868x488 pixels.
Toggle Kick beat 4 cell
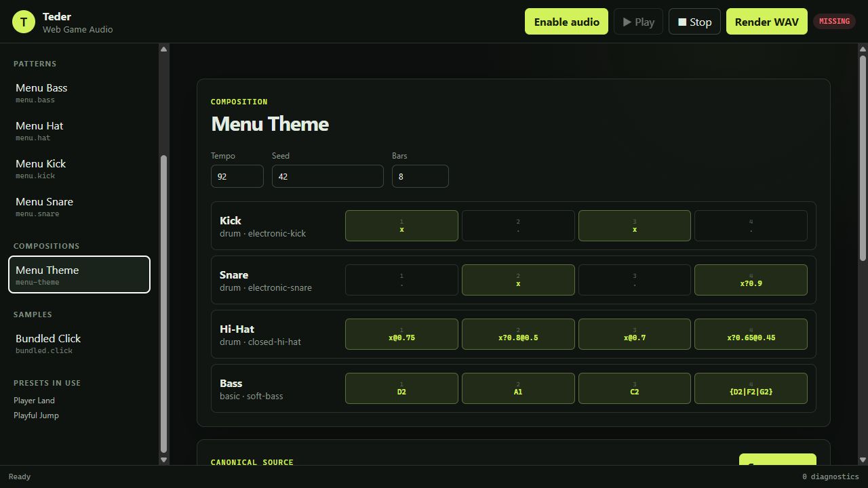coord(751,226)
